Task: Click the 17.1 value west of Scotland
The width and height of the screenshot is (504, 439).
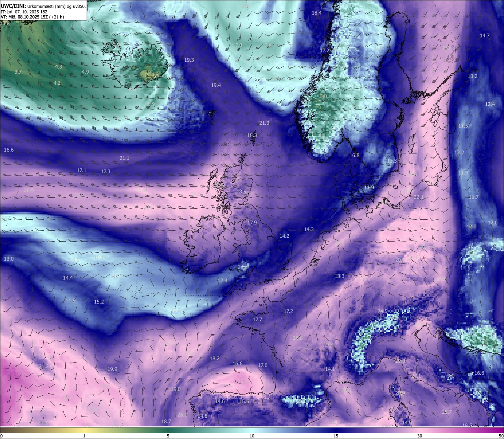Action: [82, 170]
